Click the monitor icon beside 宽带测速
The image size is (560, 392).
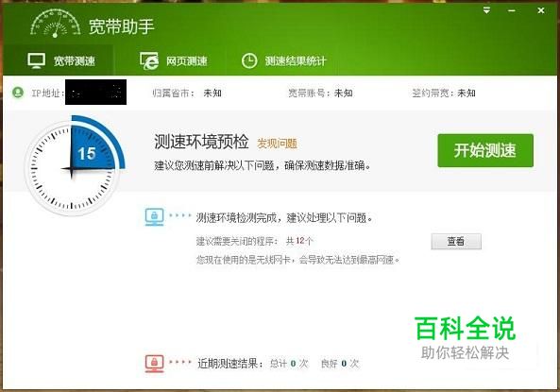[37, 60]
